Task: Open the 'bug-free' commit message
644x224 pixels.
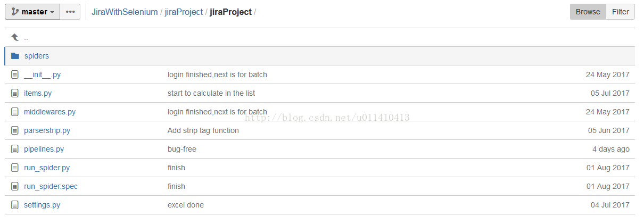Action: (182, 149)
